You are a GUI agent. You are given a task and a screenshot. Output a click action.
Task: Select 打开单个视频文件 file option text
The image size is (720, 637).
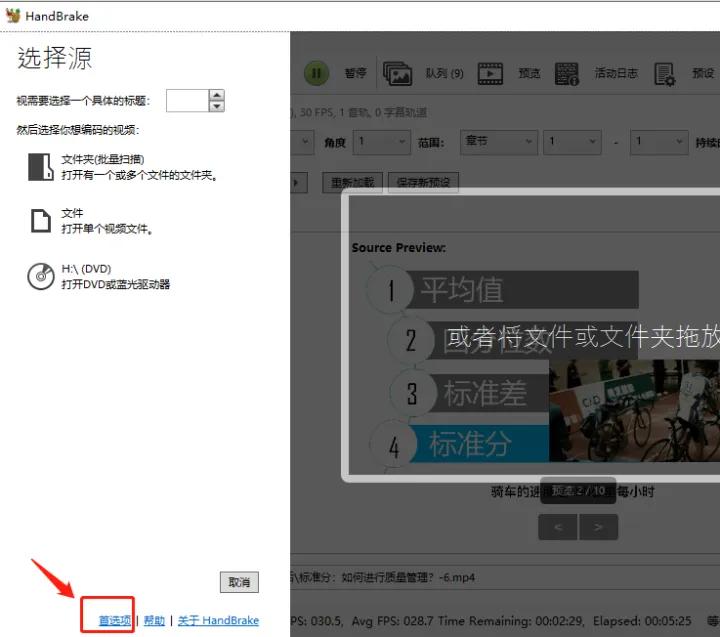point(107,229)
